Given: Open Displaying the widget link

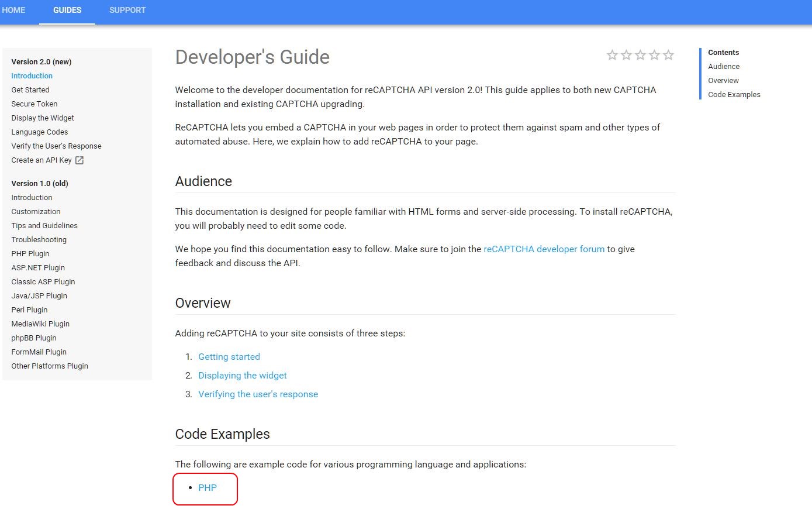Looking at the screenshot, I should (x=243, y=376).
